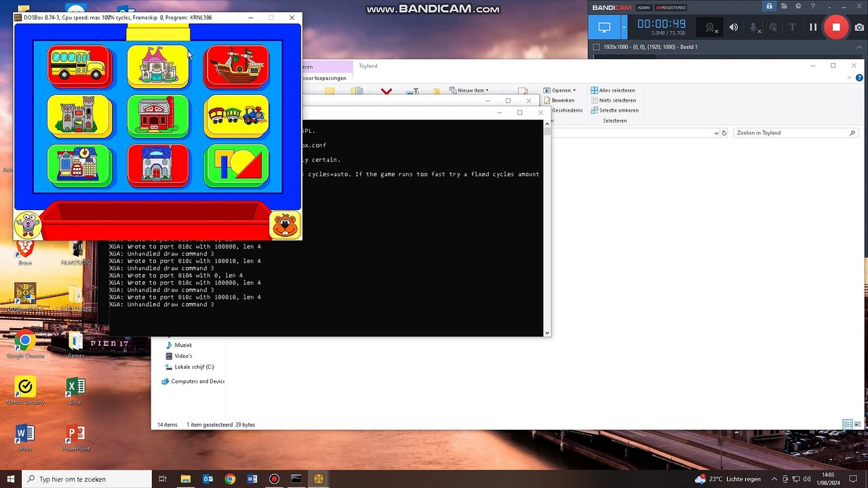The width and height of the screenshot is (868, 488).
Task: Toggle Bandicam microphone recording
Action: pyautogui.click(x=753, y=27)
